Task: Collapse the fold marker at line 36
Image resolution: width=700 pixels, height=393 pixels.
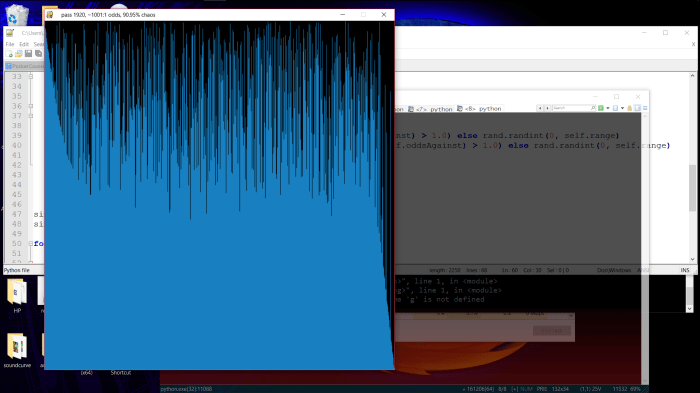Action: pos(31,106)
